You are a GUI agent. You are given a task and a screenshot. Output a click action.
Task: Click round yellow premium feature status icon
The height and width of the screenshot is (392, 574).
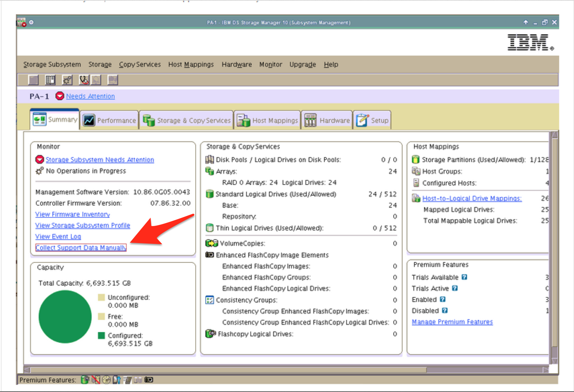pyautogui.click(x=106, y=380)
